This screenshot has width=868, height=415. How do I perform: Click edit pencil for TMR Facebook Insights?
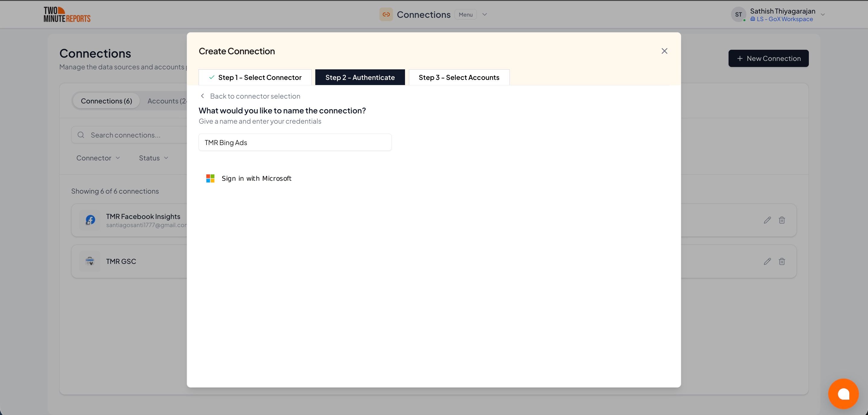click(767, 220)
